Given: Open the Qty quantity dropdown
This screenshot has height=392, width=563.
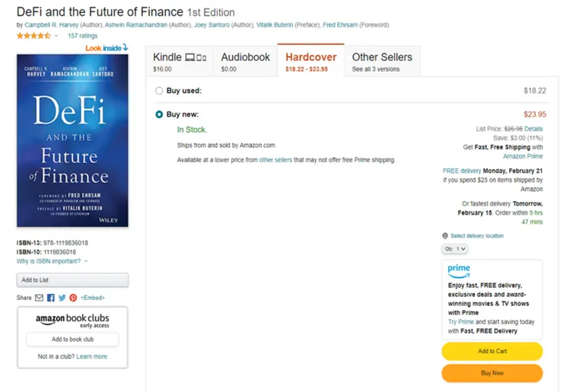Looking at the screenshot, I should (455, 249).
